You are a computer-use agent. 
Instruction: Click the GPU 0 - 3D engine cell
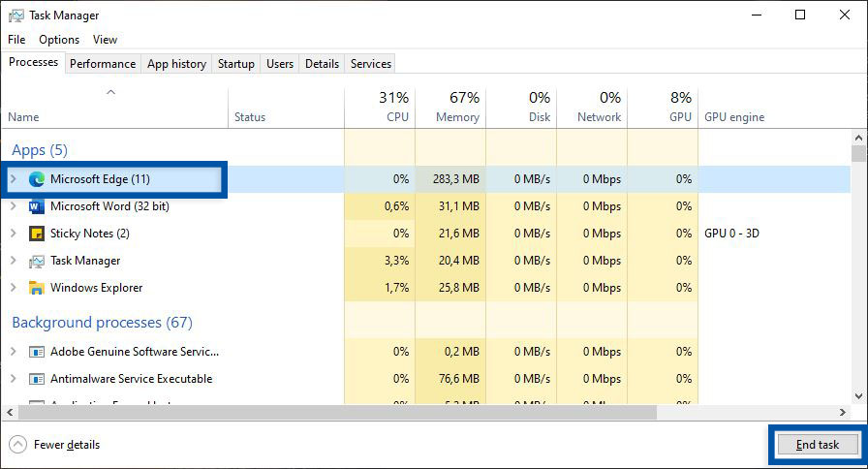(731, 234)
